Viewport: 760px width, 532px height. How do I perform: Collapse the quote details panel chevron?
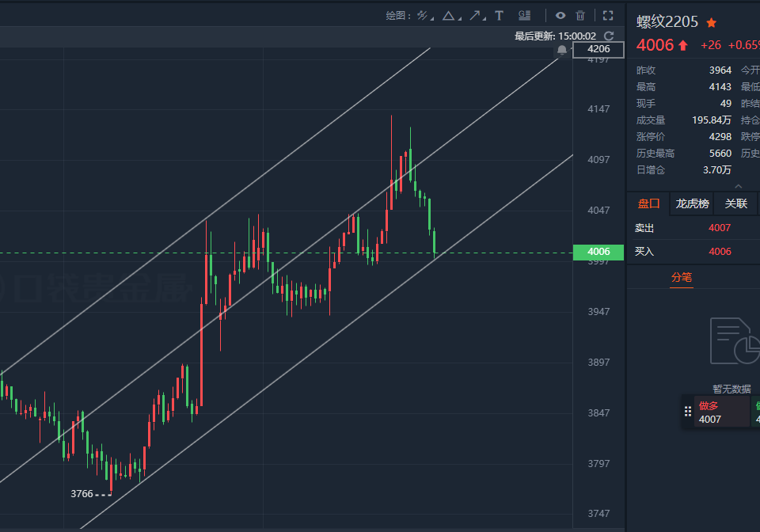pyautogui.click(x=738, y=186)
